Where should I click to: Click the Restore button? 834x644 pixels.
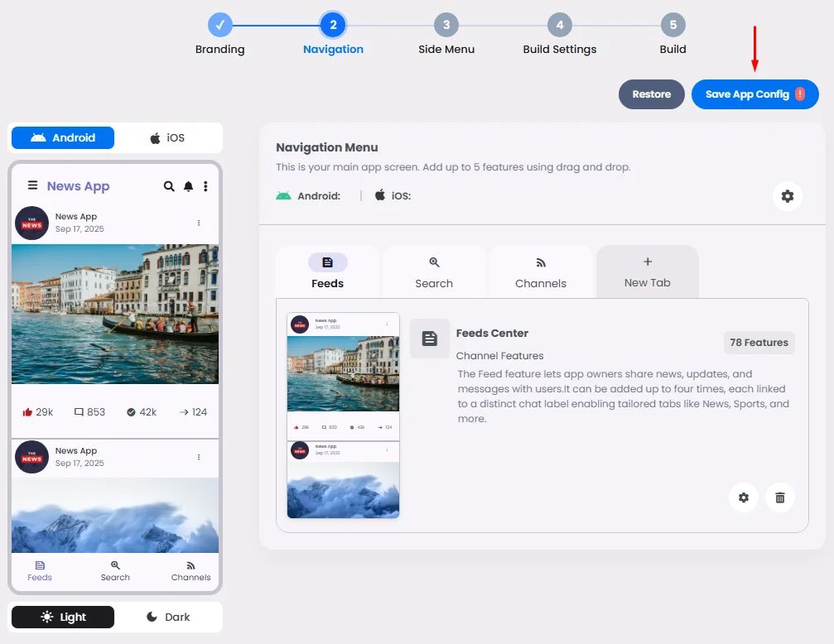(651, 94)
